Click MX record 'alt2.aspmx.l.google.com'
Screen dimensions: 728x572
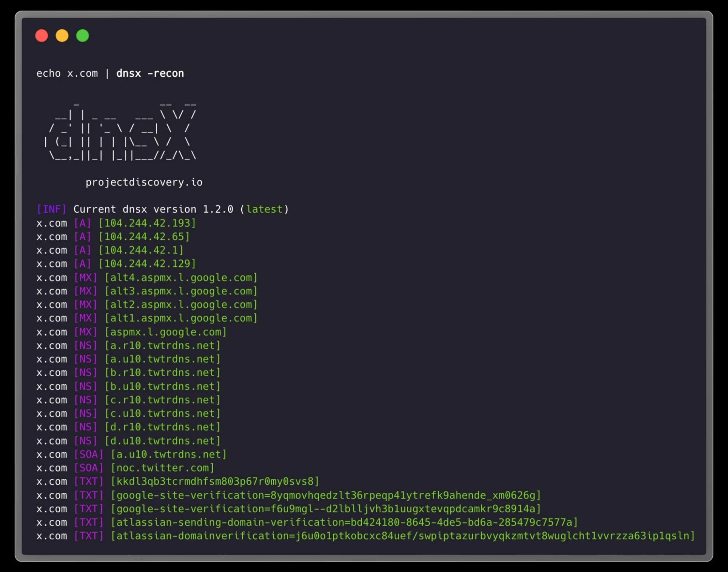pos(181,305)
